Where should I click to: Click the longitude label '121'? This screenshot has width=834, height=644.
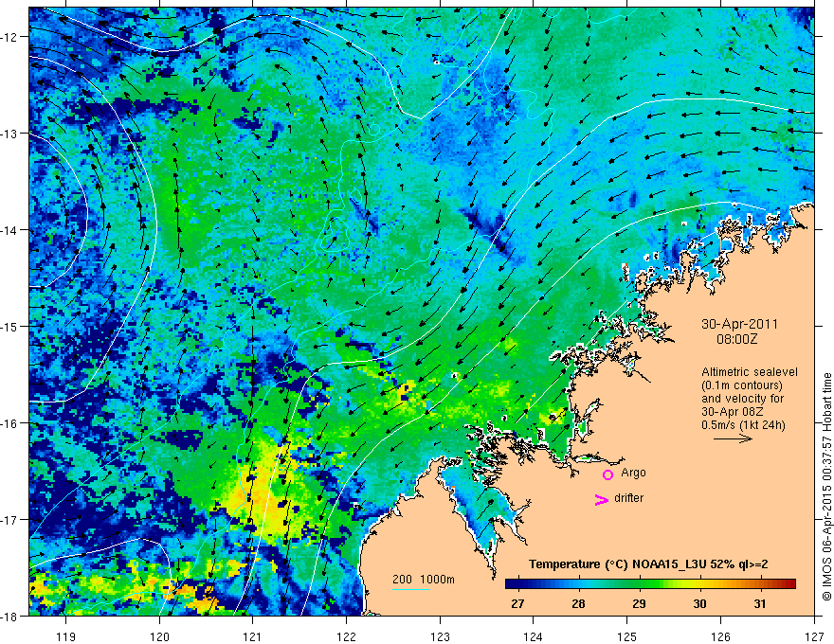[x=253, y=636]
